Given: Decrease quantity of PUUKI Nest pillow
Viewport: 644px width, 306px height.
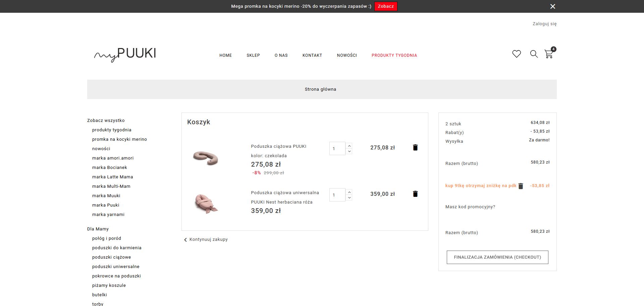Looking at the screenshot, I should pyautogui.click(x=349, y=198).
